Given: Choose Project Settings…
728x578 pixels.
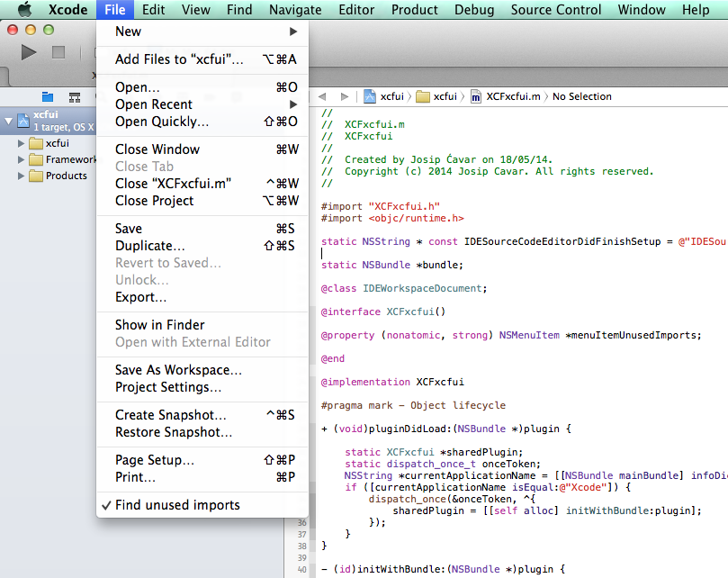Looking at the screenshot, I should (x=202, y=387).
